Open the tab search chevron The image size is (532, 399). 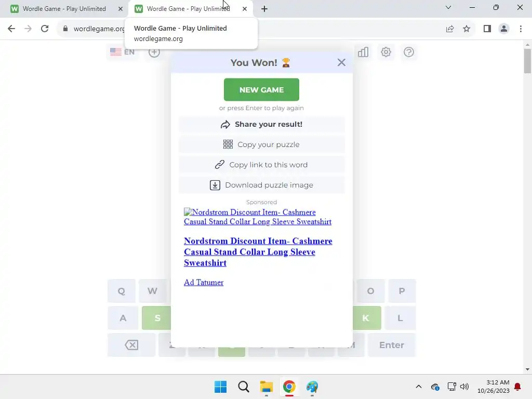[448, 7]
